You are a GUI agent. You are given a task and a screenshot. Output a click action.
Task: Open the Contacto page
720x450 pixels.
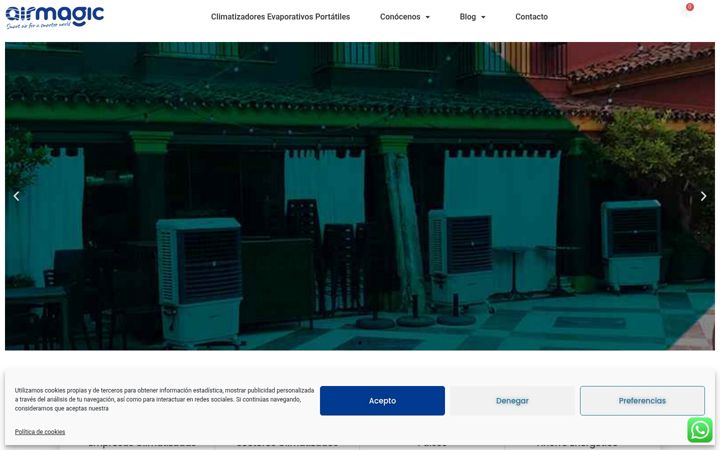[x=531, y=17]
